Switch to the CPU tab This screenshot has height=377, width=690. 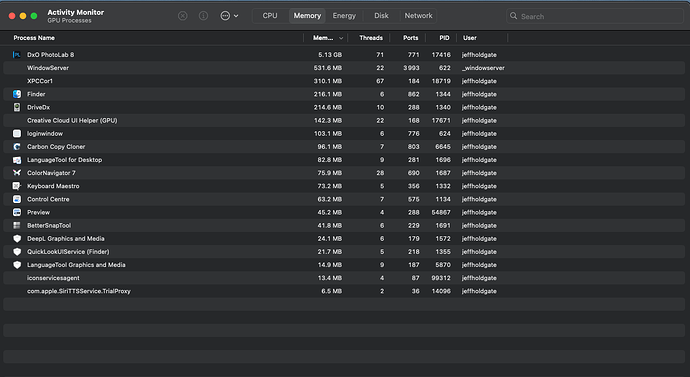pos(270,16)
